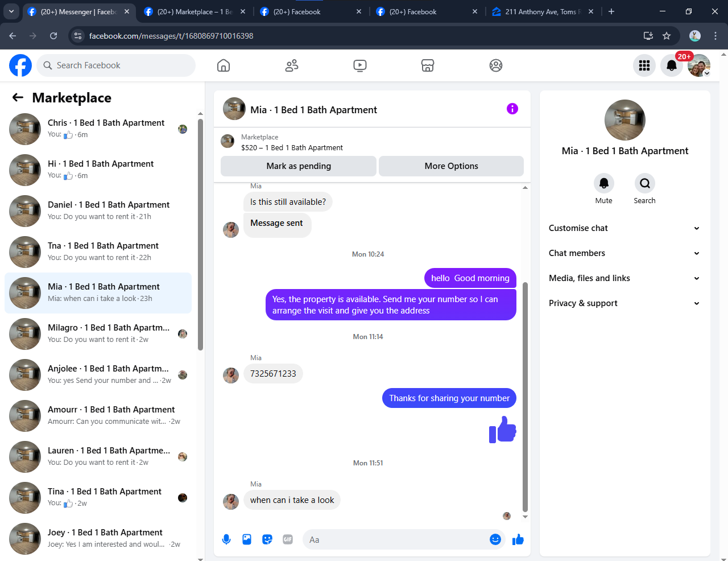Screen dimensions: 728x561
Task: Open the Groups icon in top navigation
Action: click(x=496, y=65)
